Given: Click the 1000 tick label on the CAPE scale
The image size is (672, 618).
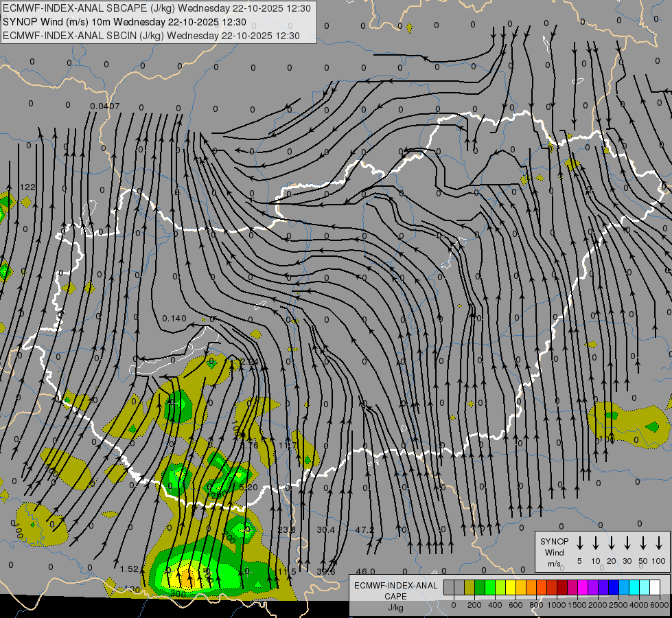Looking at the screenshot, I should (x=556, y=605).
